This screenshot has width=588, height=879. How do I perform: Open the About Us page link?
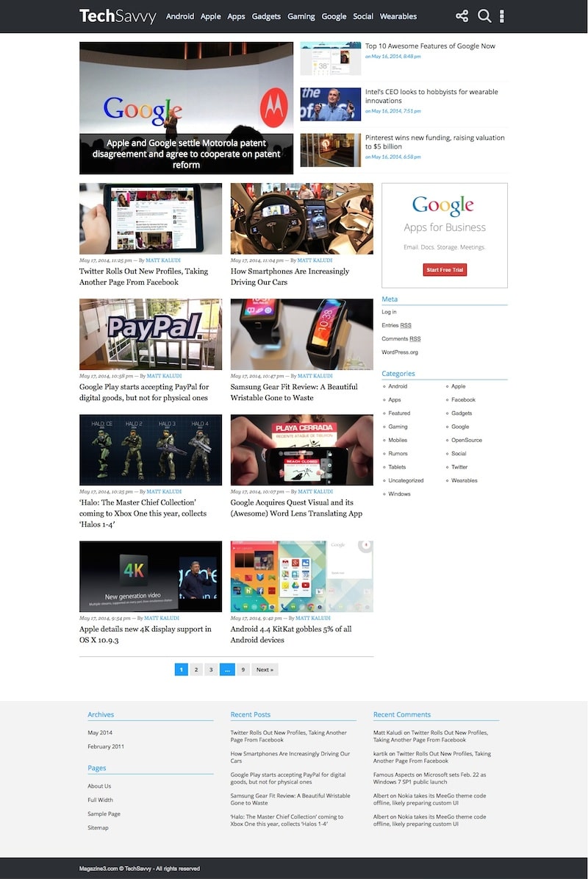(99, 786)
